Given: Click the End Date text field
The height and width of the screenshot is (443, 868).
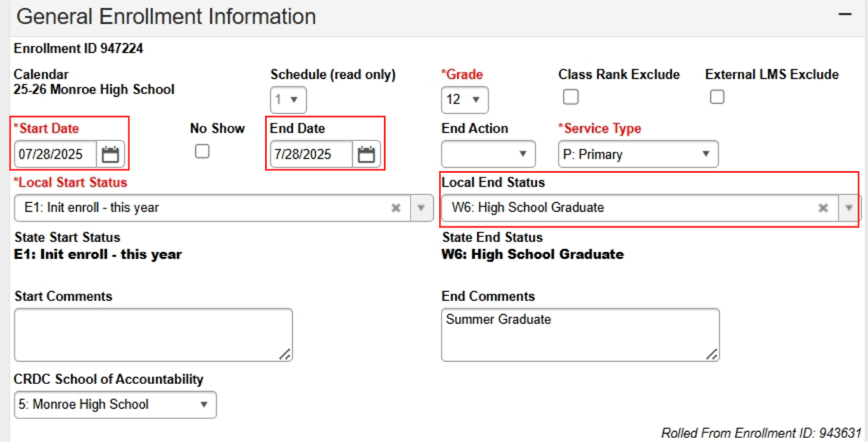Looking at the screenshot, I should 311,154.
